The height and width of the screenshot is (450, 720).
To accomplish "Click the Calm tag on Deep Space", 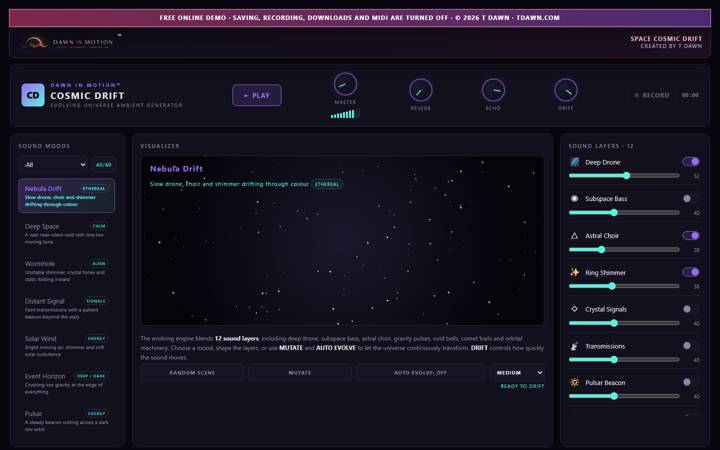I will point(99,226).
